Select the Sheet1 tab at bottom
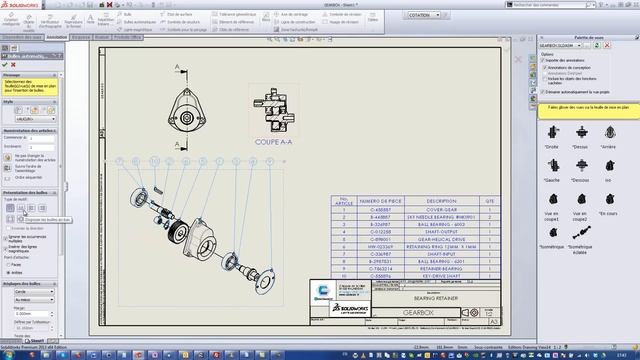The image size is (640, 360). click(35, 340)
